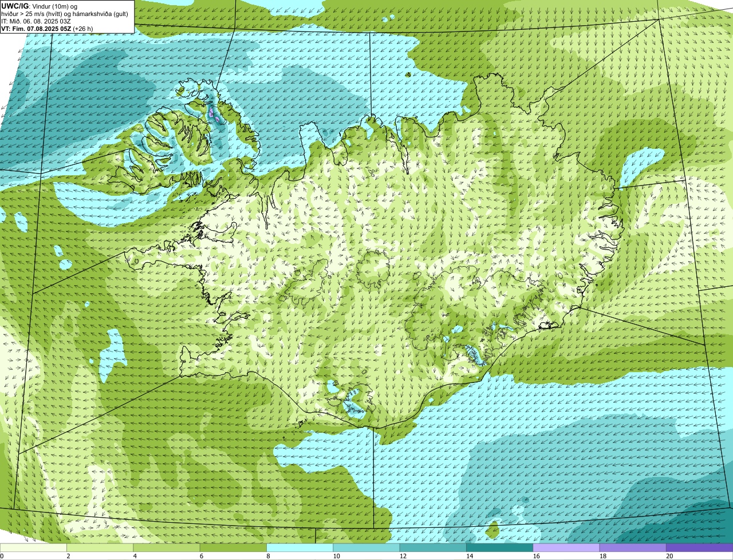This screenshot has width=733, height=560.
Task: Click the 4–6 m/s green legend swatch
Action: coord(168,547)
